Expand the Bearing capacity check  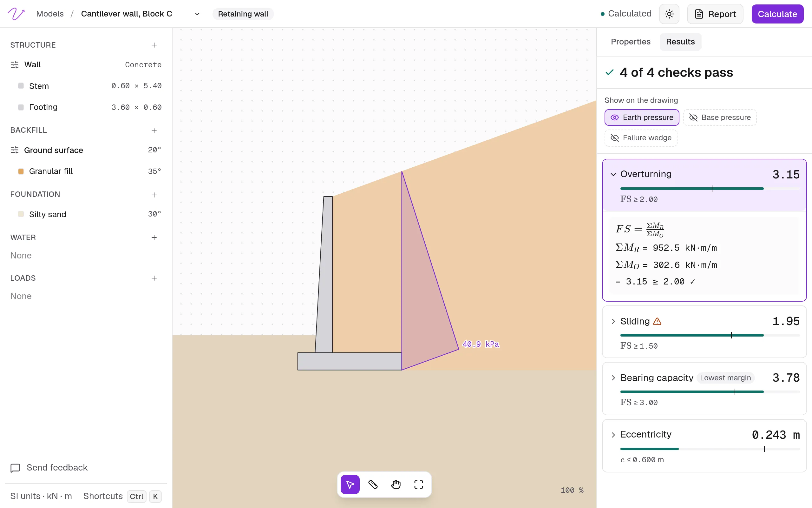pyautogui.click(x=613, y=378)
